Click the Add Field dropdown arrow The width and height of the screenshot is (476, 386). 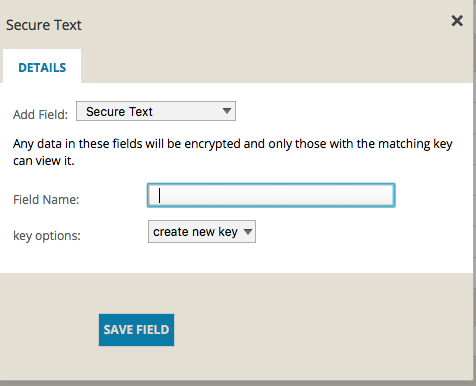click(227, 111)
